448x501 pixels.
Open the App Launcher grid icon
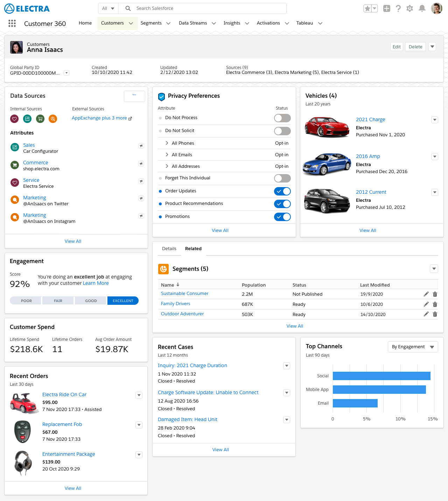pos(12,23)
